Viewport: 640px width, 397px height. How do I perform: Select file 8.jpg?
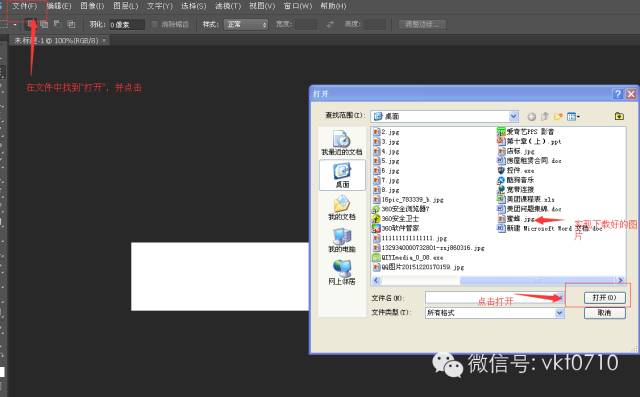[386, 190]
